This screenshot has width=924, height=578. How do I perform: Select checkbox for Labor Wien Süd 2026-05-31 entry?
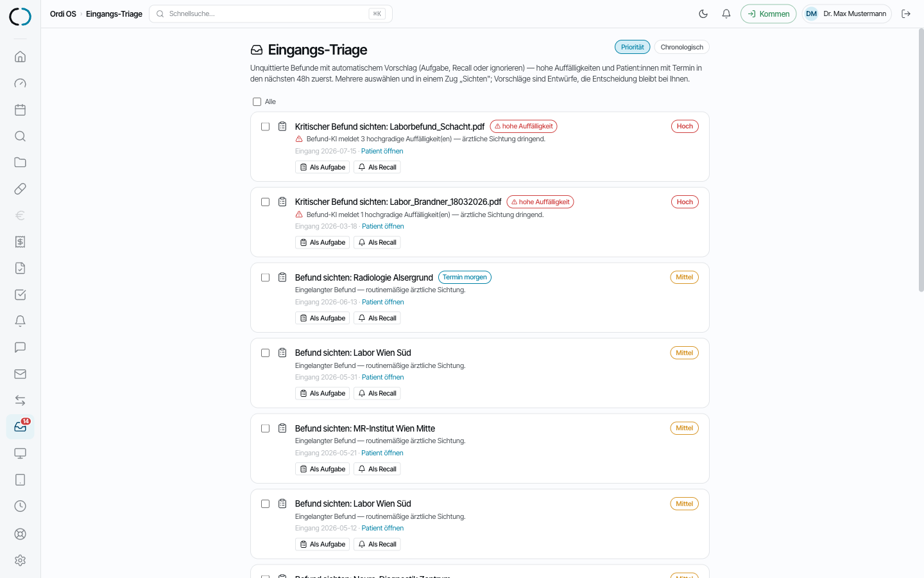click(265, 353)
